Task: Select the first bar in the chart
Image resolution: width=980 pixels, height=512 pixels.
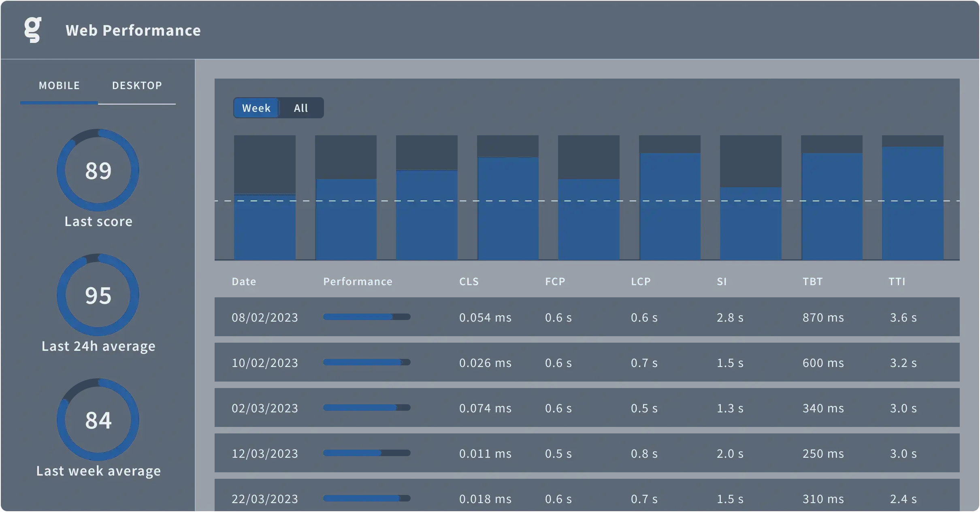Action: 264,227
